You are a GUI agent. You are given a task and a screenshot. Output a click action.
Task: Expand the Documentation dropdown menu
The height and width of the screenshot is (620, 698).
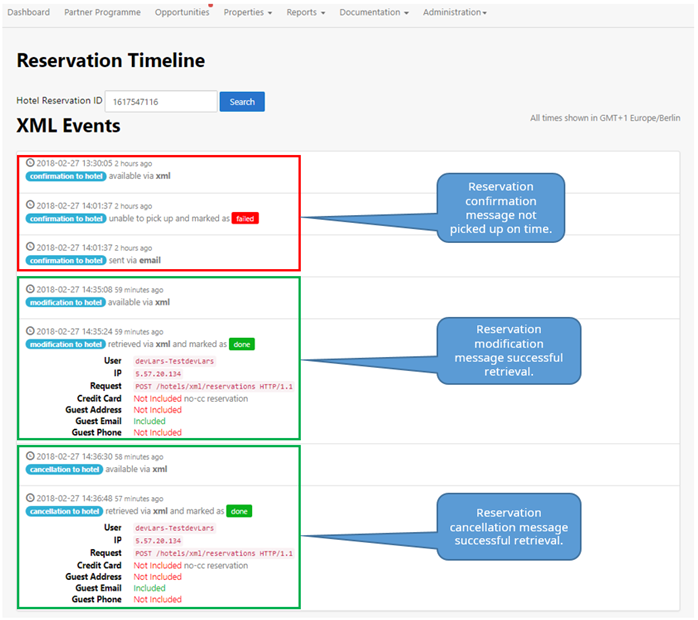(373, 13)
